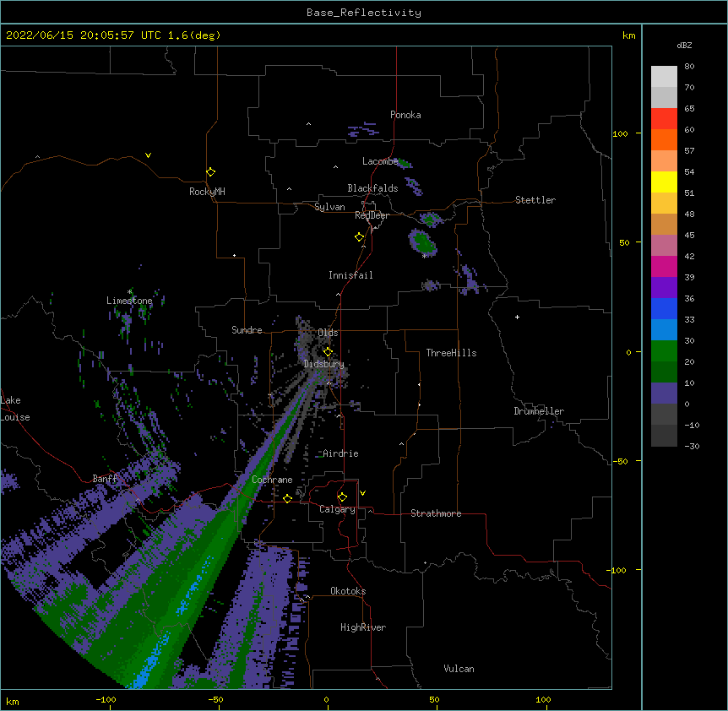Click the light gray 80 dBZ legend swatch
The height and width of the screenshot is (711, 728).
pyautogui.click(x=664, y=77)
